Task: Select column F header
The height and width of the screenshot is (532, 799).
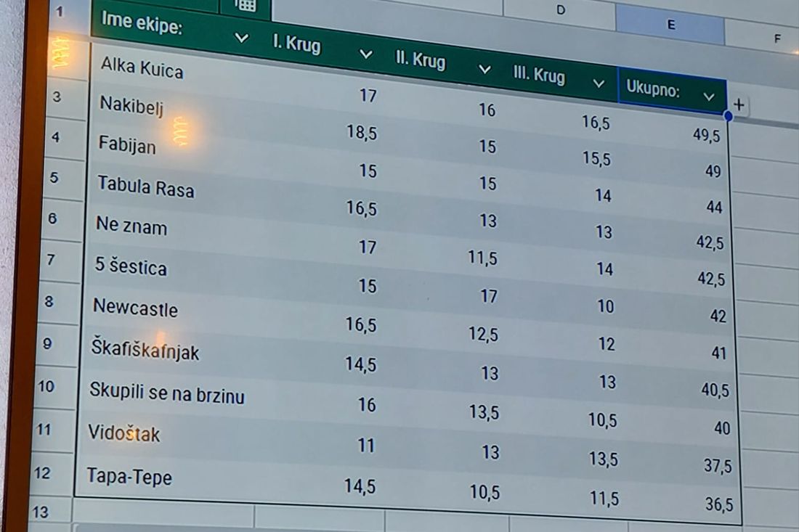Action: pyautogui.click(x=776, y=39)
